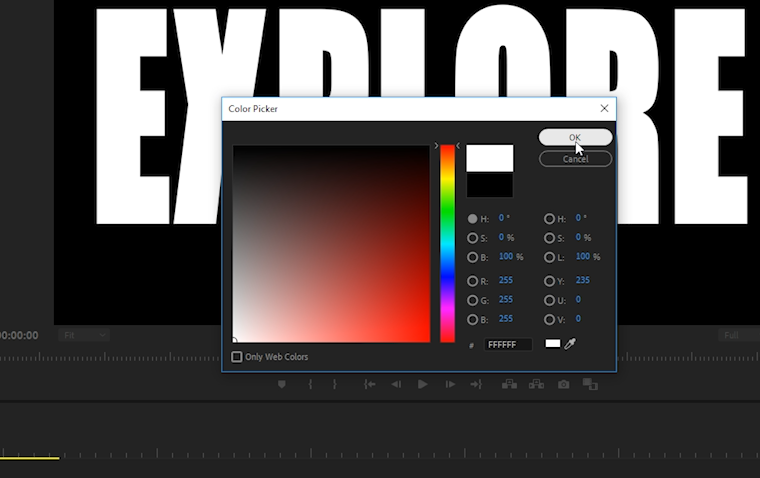This screenshot has width=760, height=478.
Task: Close the Color Picker window
Action: coord(604,109)
